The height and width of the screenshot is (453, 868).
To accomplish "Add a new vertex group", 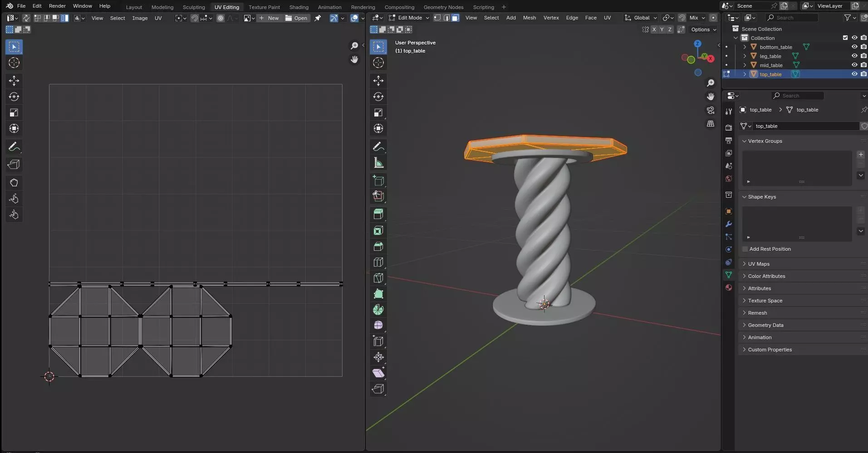I will click(861, 155).
